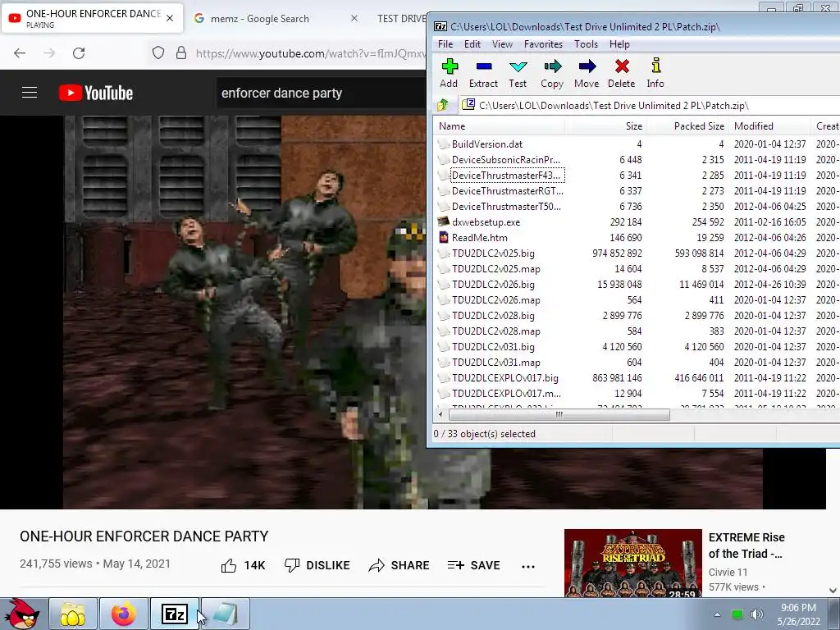Sort files by the Size column
This screenshot has height=630, width=840.
tap(606, 126)
